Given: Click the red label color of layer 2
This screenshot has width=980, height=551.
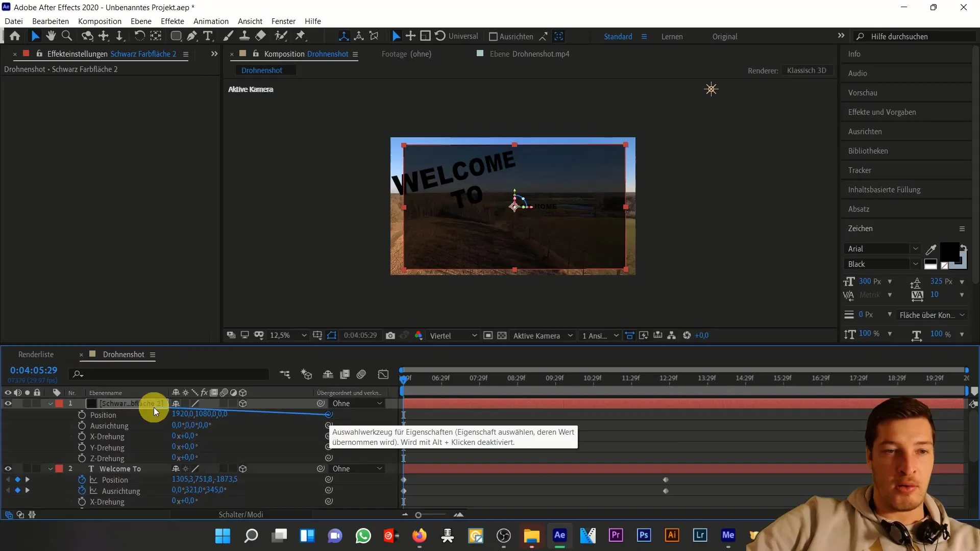Looking at the screenshot, I should 59,469.
